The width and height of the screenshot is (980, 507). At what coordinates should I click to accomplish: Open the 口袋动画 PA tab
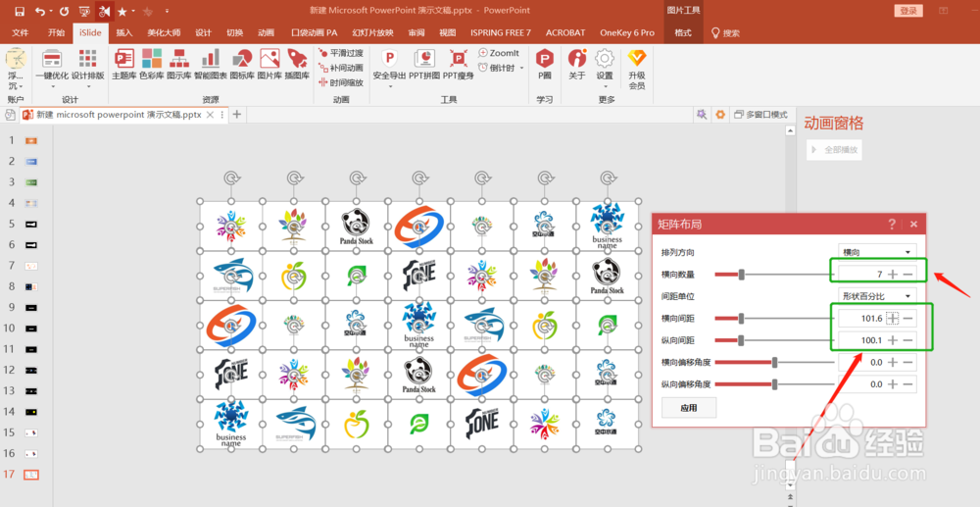tap(314, 32)
